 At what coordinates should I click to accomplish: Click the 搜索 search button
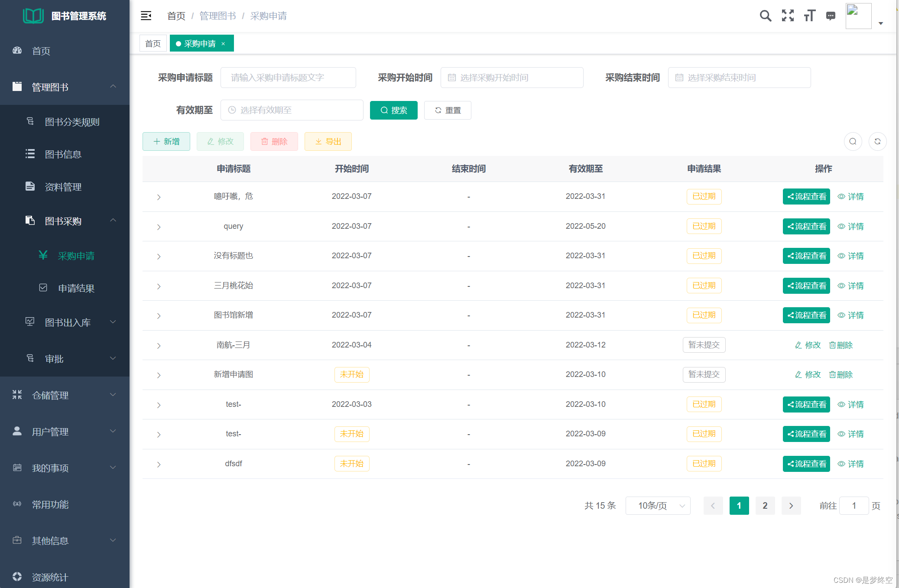[393, 110]
